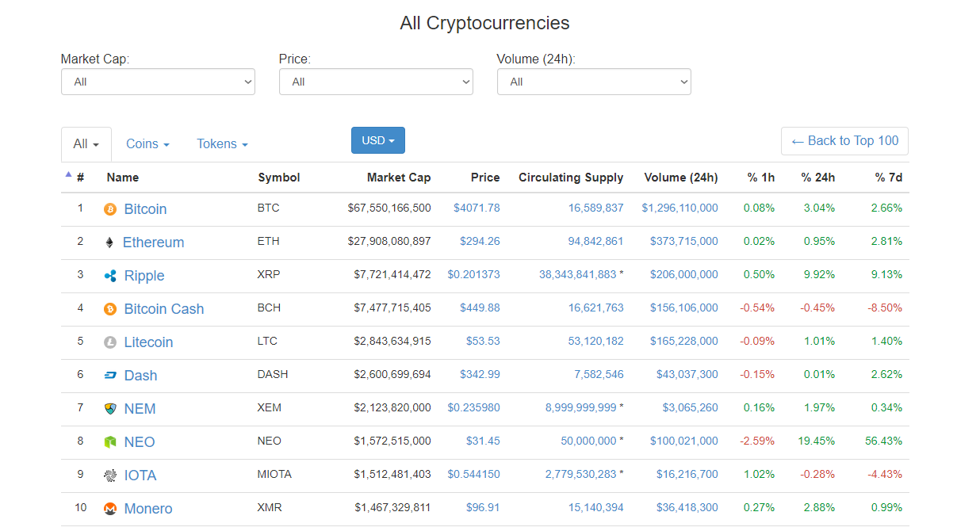980x531 pixels.
Task: Click the Bitcoin orange logo icon
Action: (110, 209)
